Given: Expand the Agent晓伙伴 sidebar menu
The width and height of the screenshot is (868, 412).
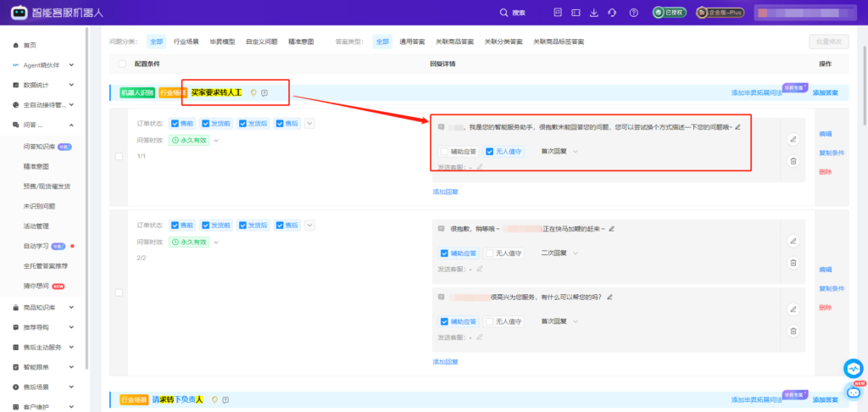Looking at the screenshot, I should tap(71, 64).
